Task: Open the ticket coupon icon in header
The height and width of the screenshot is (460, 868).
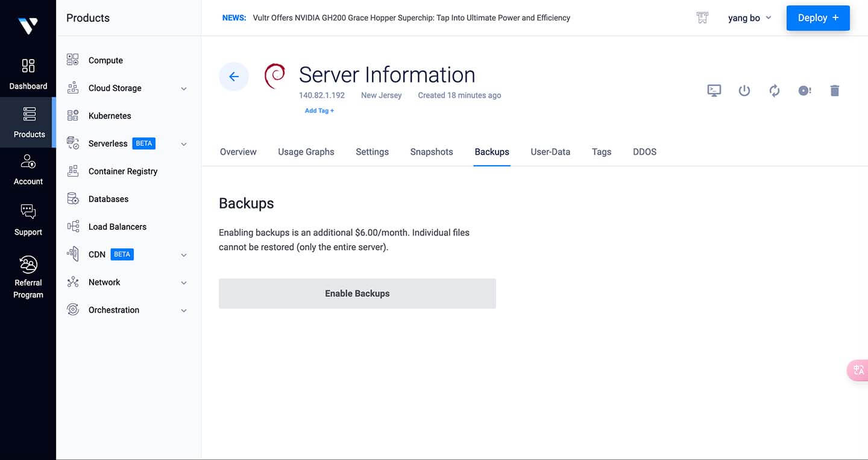Action: click(702, 18)
